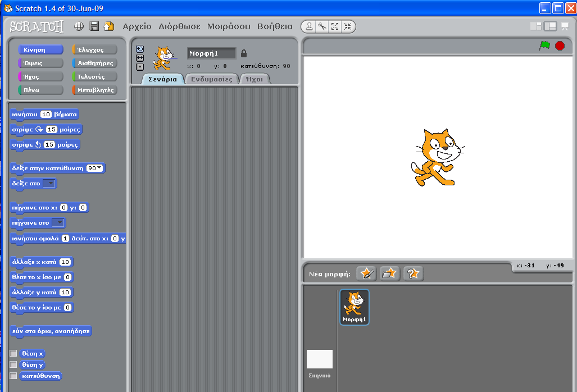Open the πήγαινε στο target dropdown
577x392 pixels.
pos(58,222)
